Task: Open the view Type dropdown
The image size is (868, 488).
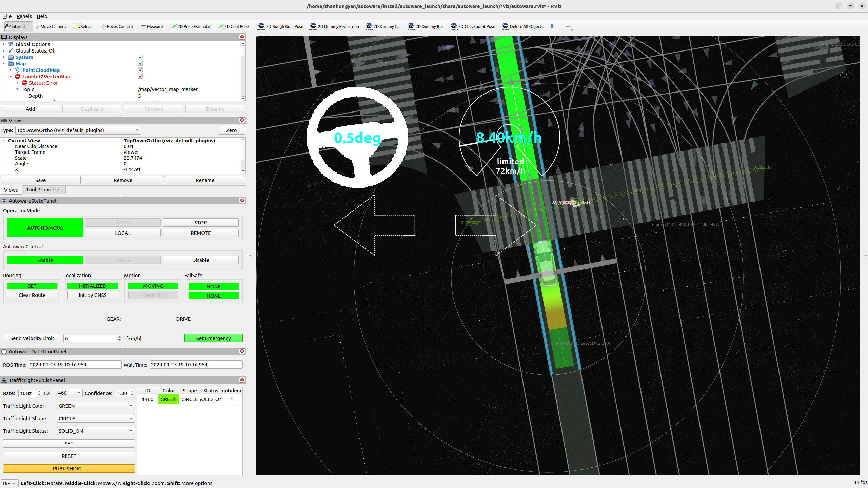Action: (x=78, y=130)
